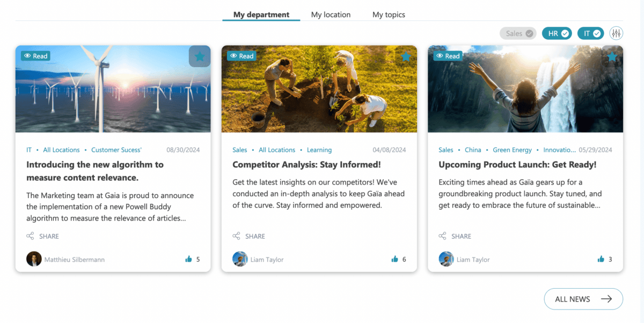Enable the Sales department filter
This screenshot has height=323, width=644.
click(x=517, y=33)
